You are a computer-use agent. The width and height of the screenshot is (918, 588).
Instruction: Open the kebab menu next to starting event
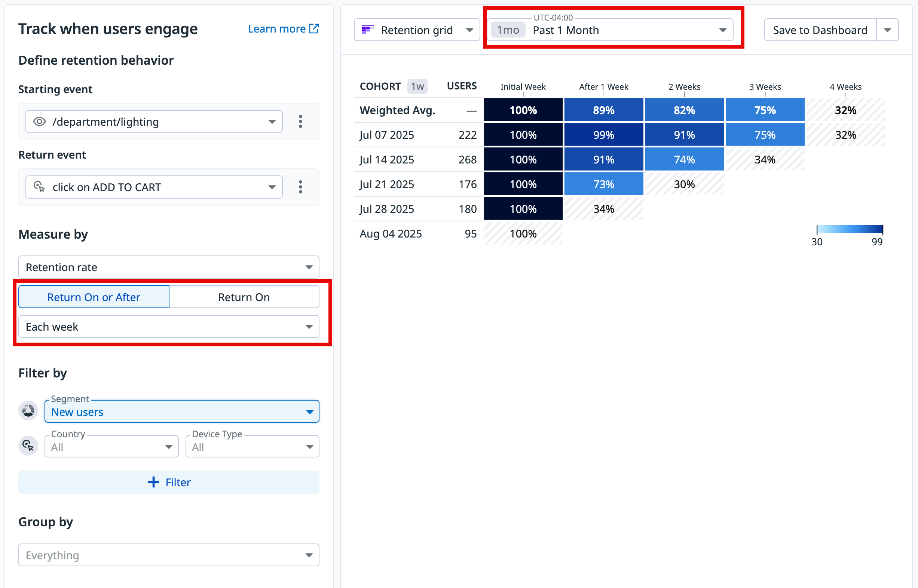(301, 122)
